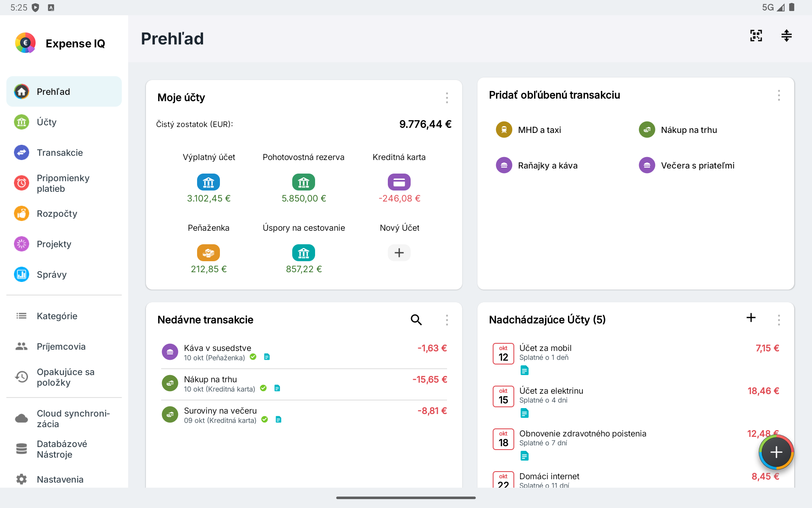This screenshot has height=508, width=812.
Task: Open Nadchádzajúce Účty overflow menu
Action: coord(779,320)
